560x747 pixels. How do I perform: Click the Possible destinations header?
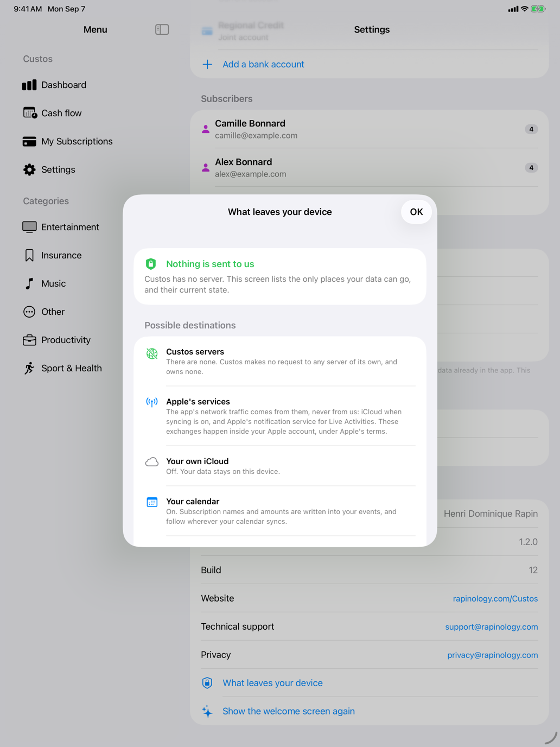pyautogui.click(x=190, y=325)
